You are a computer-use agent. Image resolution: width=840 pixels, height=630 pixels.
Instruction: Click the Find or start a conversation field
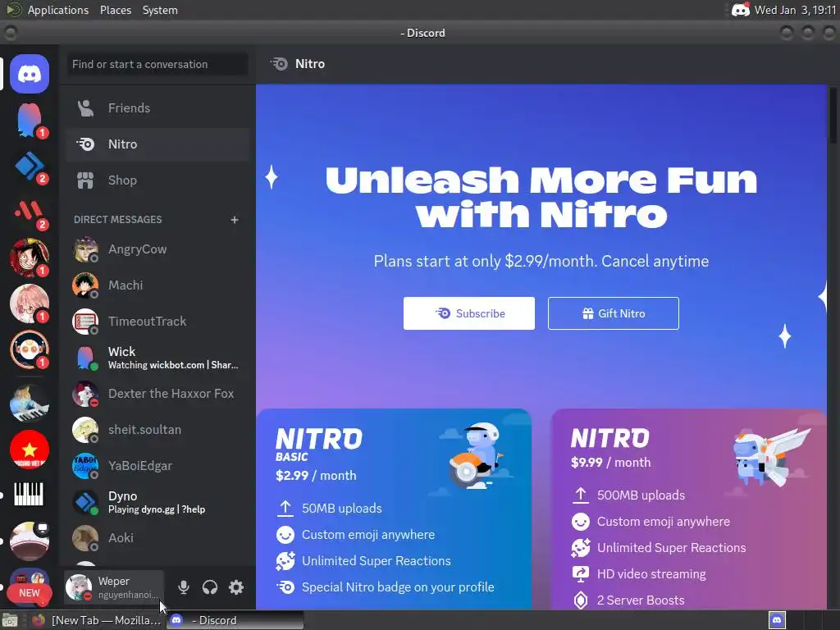click(157, 64)
